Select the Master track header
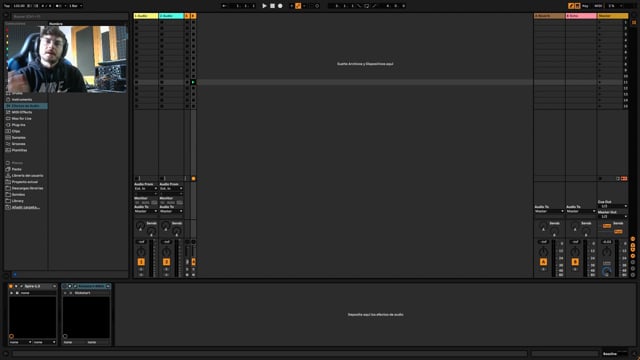Image resolution: width=640 pixels, height=360 pixels. tap(613, 16)
